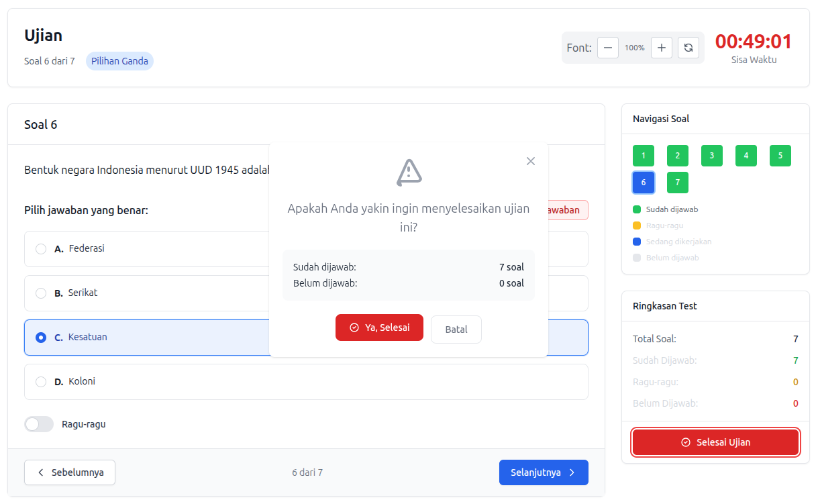This screenshot has height=504, width=818.
Task: Enable the Ragu-ragu toggle
Action: click(x=38, y=424)
